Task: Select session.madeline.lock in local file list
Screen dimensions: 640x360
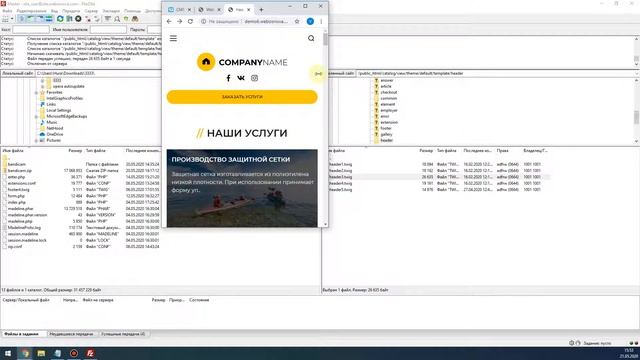Action: pos(27,240)
